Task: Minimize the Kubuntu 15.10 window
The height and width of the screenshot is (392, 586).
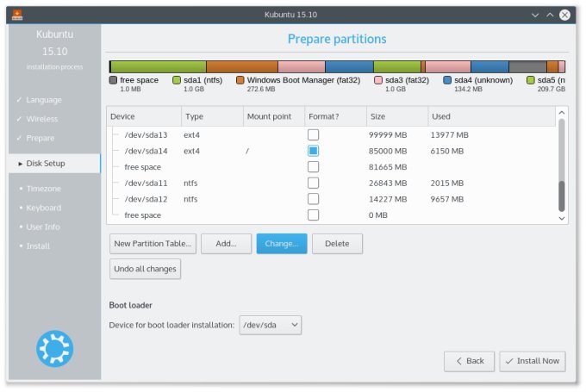Action: 535,15
